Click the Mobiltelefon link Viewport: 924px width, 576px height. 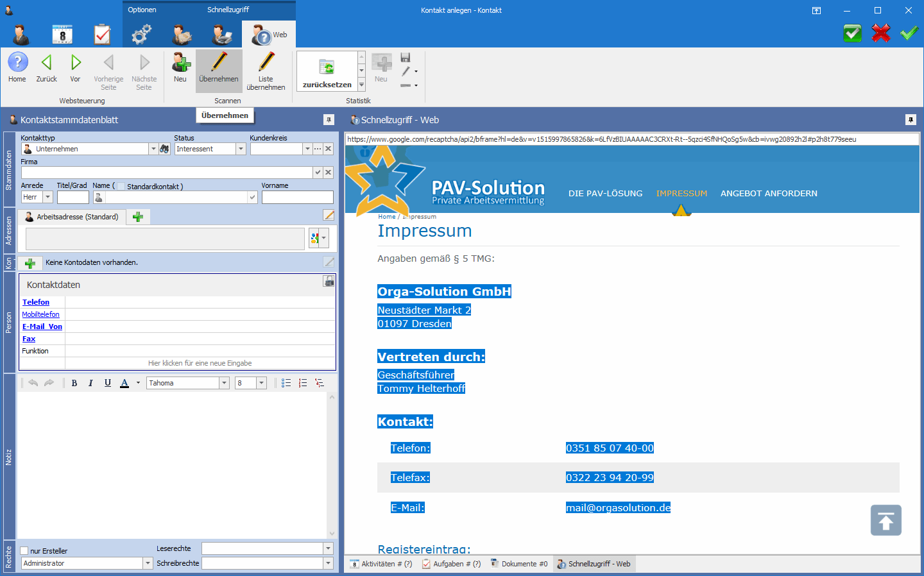[41, 314]
